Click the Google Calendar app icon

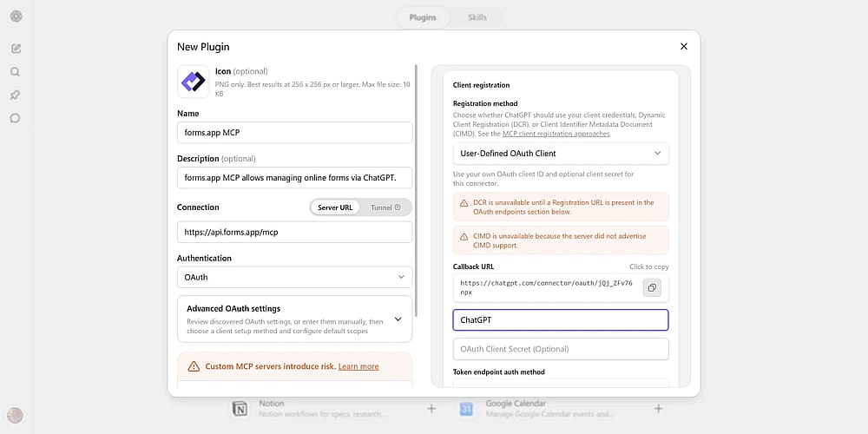point(467,409)
